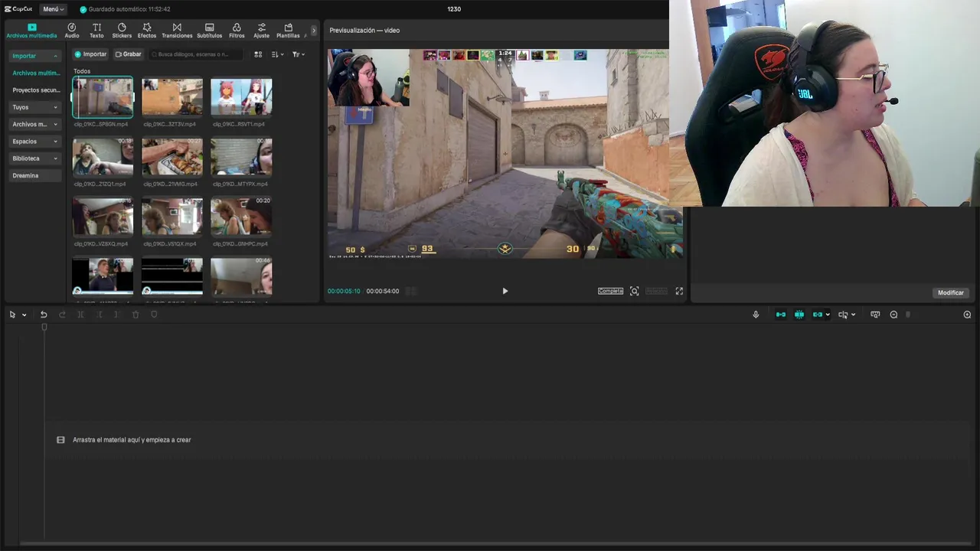This screenshot has height=551, width=980.
Task: Toggle main track magnet
Action: [781, 315]
